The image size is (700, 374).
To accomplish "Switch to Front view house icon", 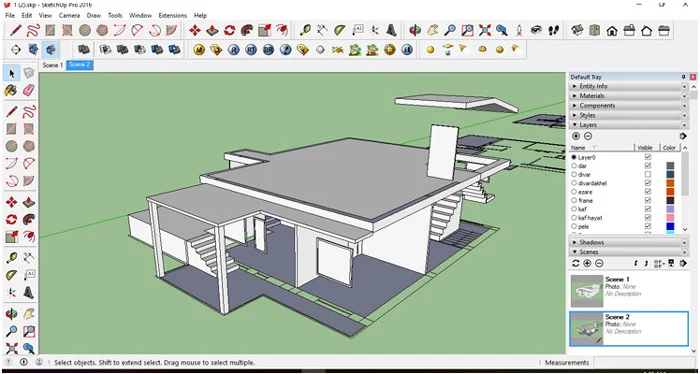I will click(612, 30).
